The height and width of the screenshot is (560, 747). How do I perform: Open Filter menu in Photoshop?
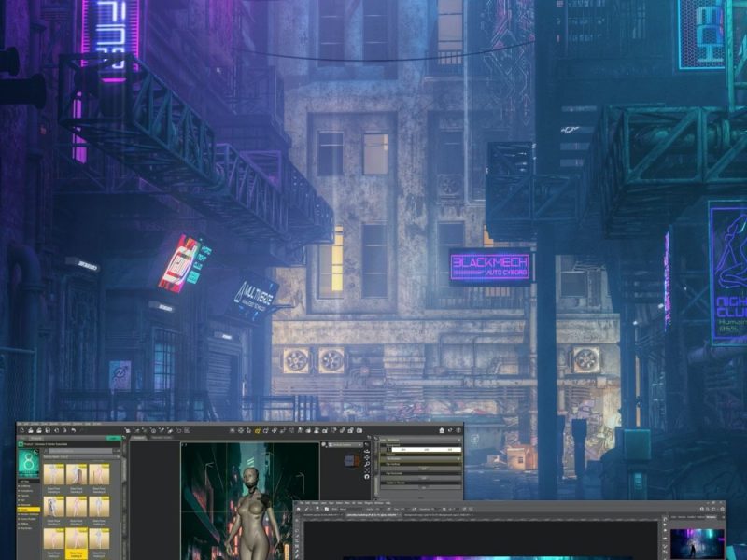click(346, 503)
